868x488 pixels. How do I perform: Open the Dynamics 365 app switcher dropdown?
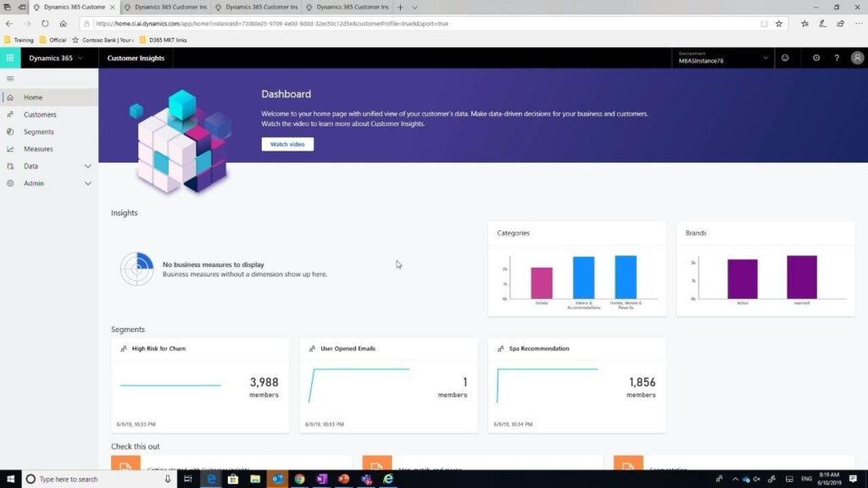(55, 58)
